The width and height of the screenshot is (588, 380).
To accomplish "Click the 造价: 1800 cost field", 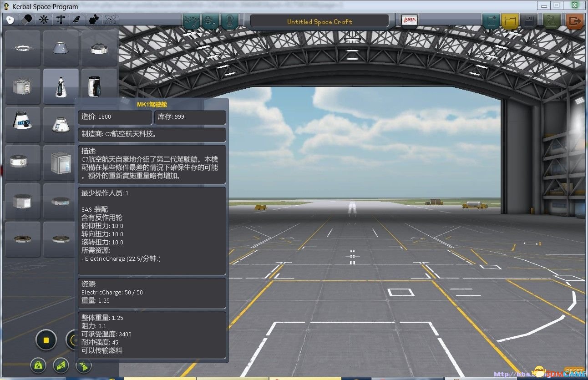I will point(115,117).
